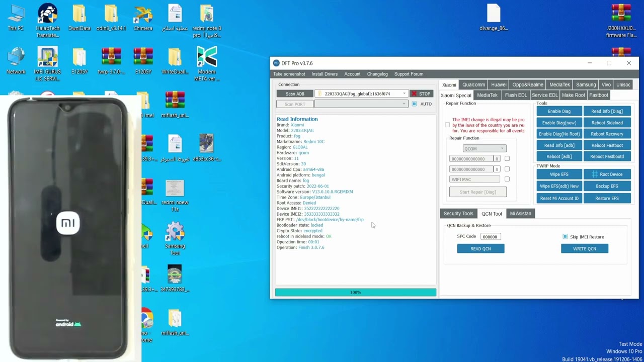Viewport: 644px width, 362px height.
Task: Open the Install Drivers menu
Action: pyautogui.click(x=325, y=74)
